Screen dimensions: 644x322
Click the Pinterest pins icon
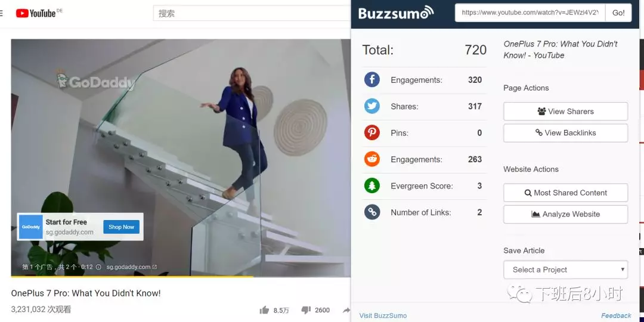pyautogui.click(x=371, y=132)
